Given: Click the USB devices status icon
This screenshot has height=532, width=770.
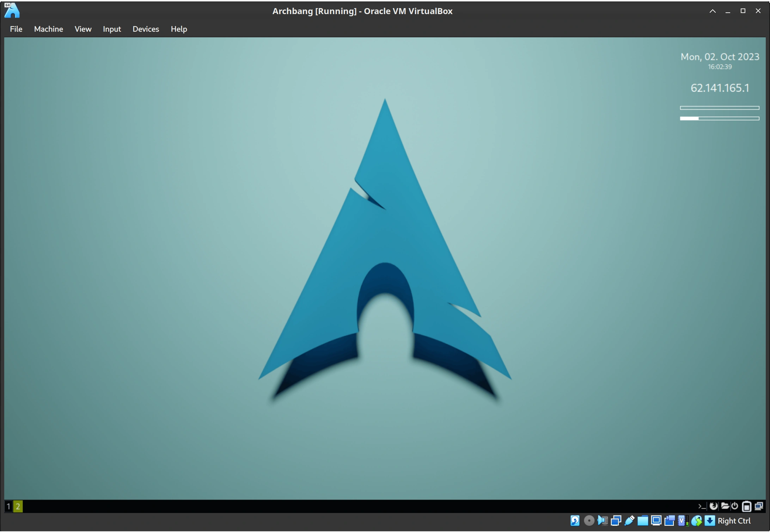Looking at the screenshot, I should tap(629, 521).
